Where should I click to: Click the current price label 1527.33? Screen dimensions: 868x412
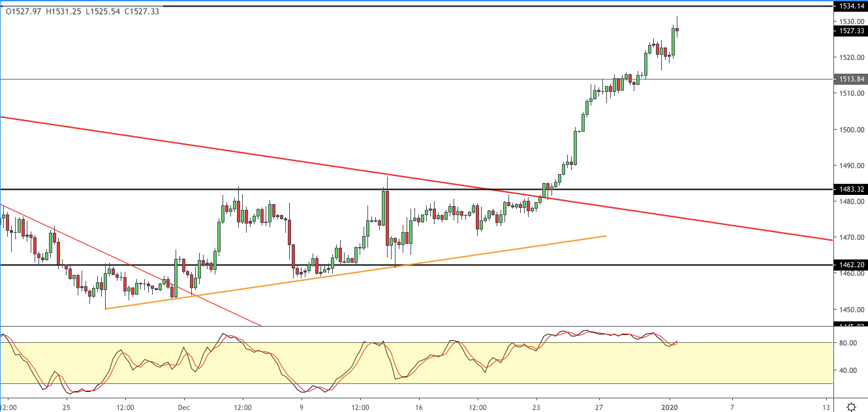[851, 30]
